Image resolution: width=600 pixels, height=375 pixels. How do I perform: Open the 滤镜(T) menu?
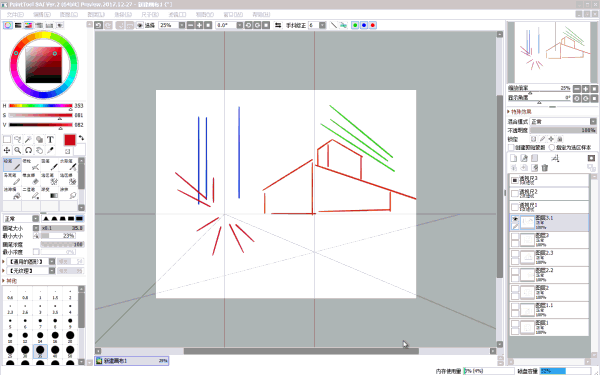point(177,15)
